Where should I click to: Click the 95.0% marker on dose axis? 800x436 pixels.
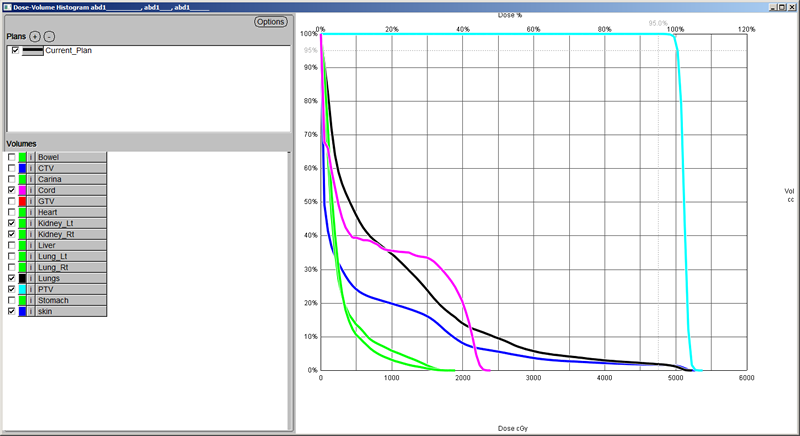pyautogui.click(x=658, y=22)
